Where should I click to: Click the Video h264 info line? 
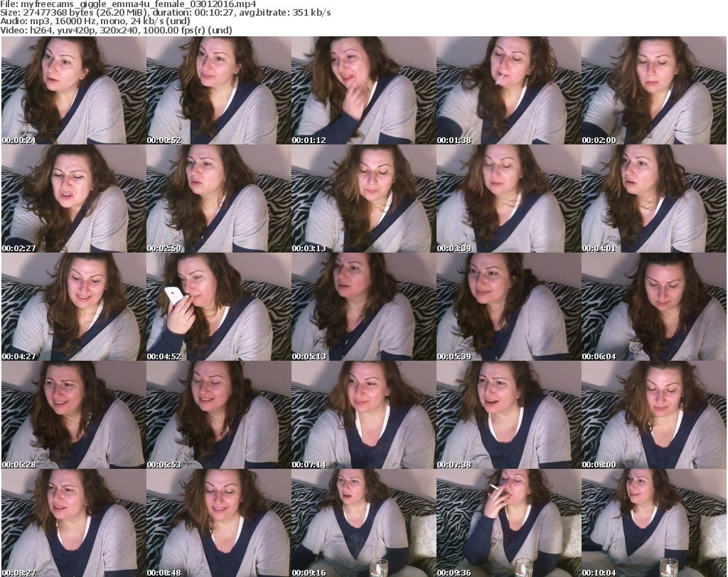coord(116,30)
